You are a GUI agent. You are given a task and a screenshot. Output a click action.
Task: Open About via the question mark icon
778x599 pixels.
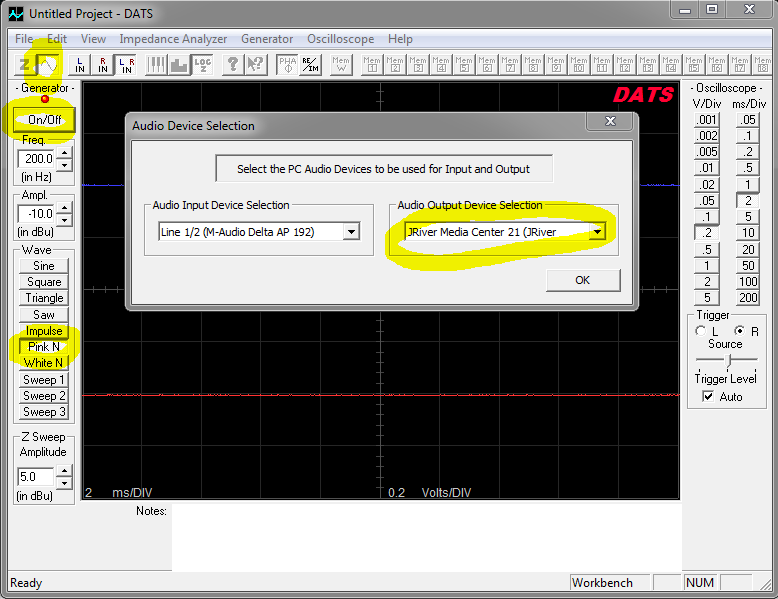[232, 65]
